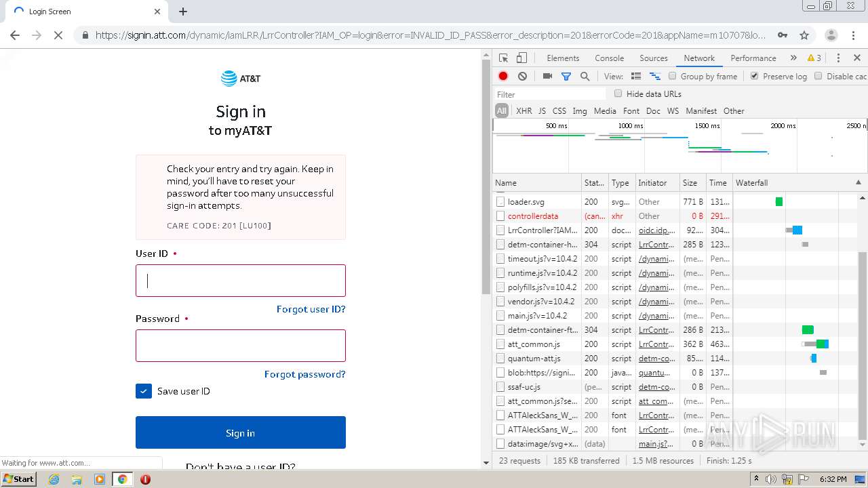
Task: Filter requests by JS type
Action: [x=542, y=111]
